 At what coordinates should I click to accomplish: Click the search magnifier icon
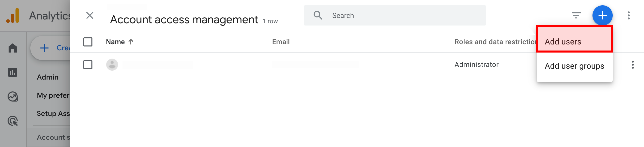click(x=318, y=15)
